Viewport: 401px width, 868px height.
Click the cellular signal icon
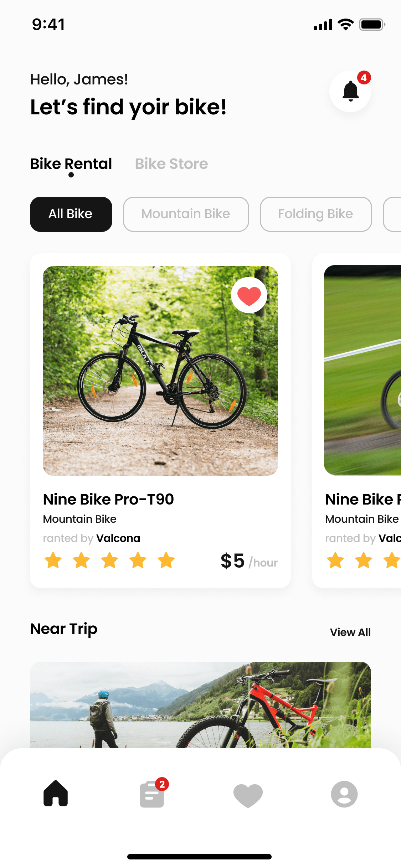tap(323, 25)
